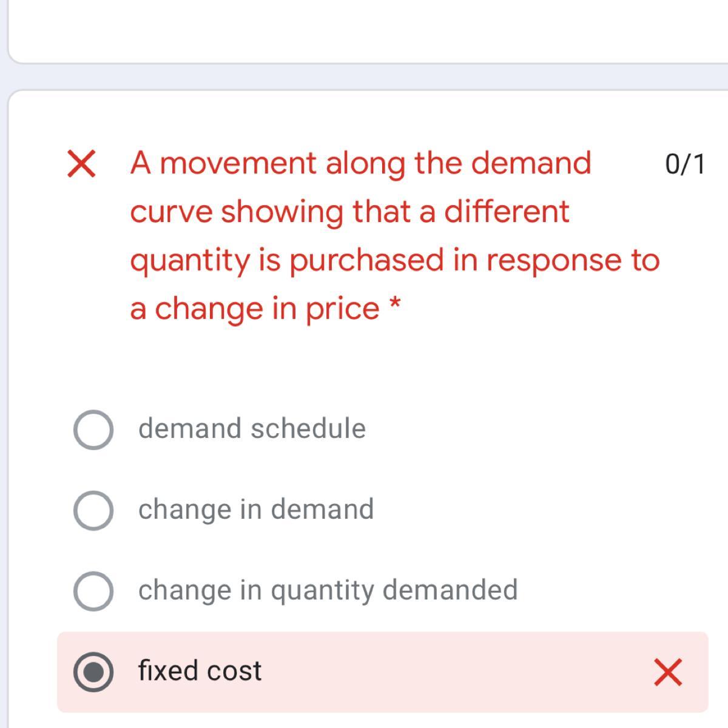Click the pink highlighted wrong-answer row
Image resolution: width=728 pixels, height=728 pixels.
425,672
